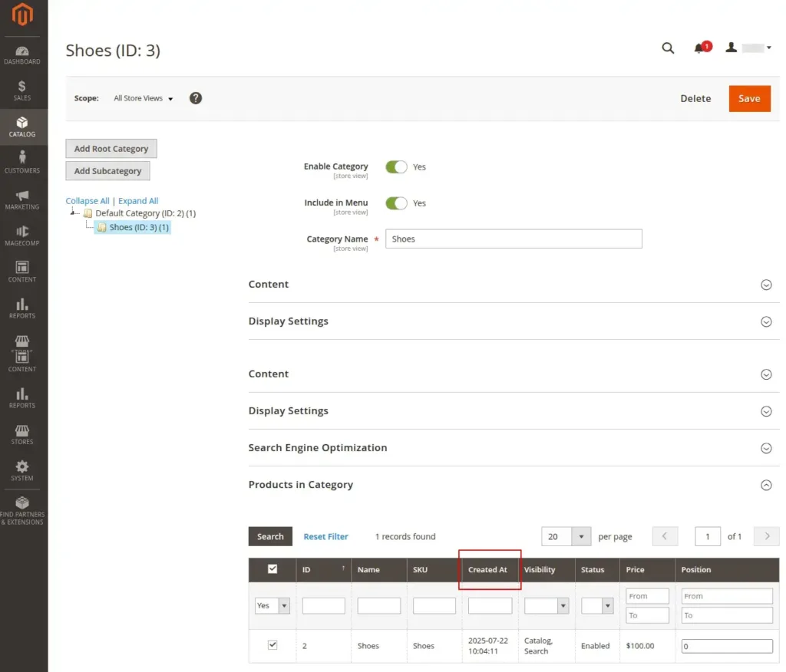Image resolution: width=786 pixels, height=672 pixels.
Task: Toggle the Include in Menu switch
Action: 396,203
